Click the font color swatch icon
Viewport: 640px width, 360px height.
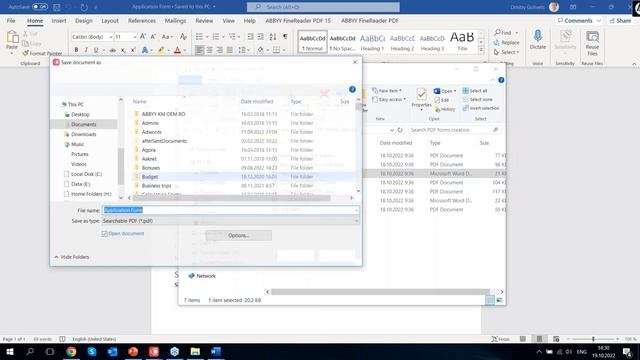pos(177,50)
